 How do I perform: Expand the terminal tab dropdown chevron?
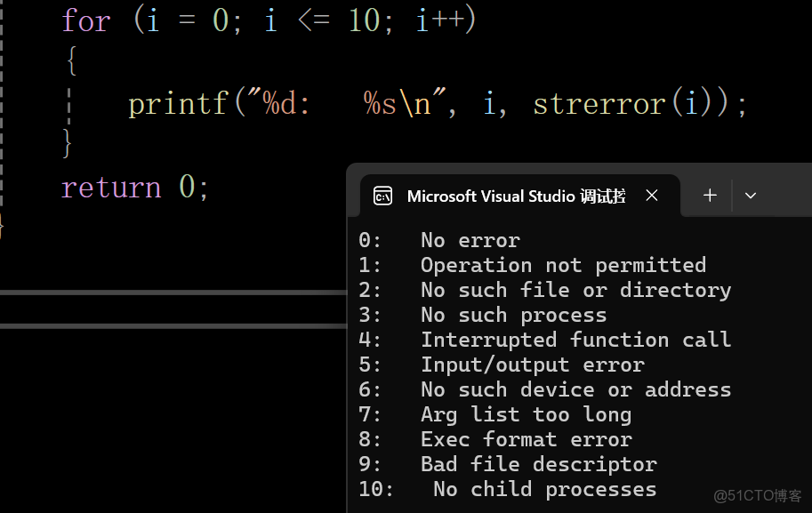(x=751, y=196)
